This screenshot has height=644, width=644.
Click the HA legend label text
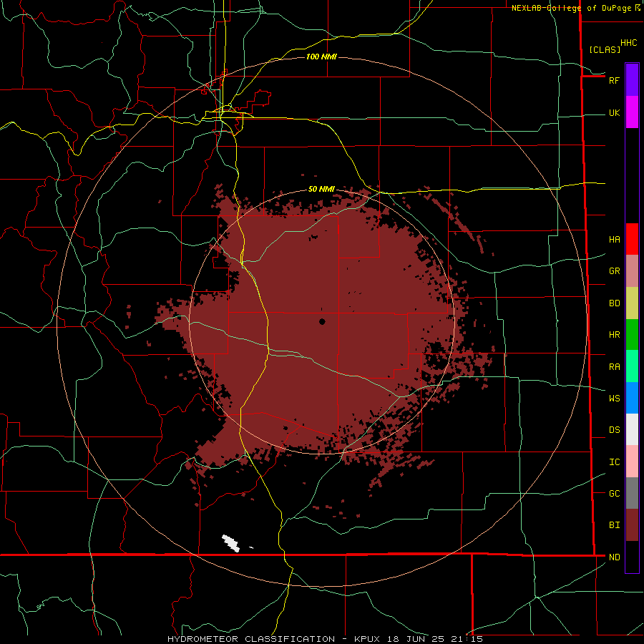click(614, 240)
